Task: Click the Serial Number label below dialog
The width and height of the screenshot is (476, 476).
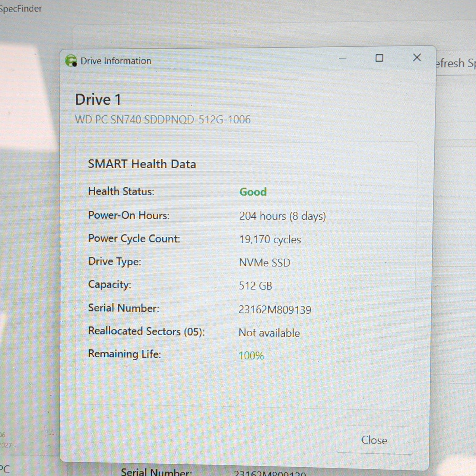Action: [156, 472]
